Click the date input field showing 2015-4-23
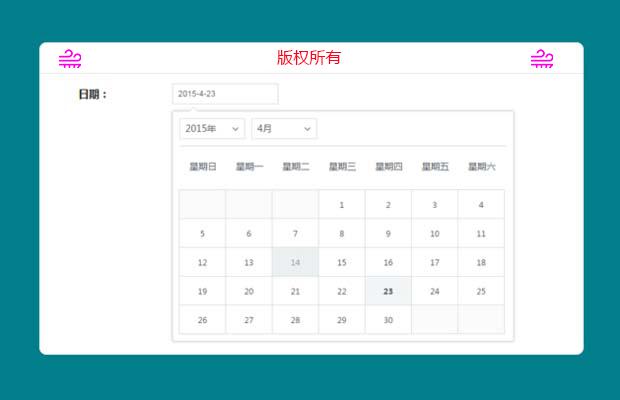The height and width of the screenshot is (400, 620). pos(225,94)
